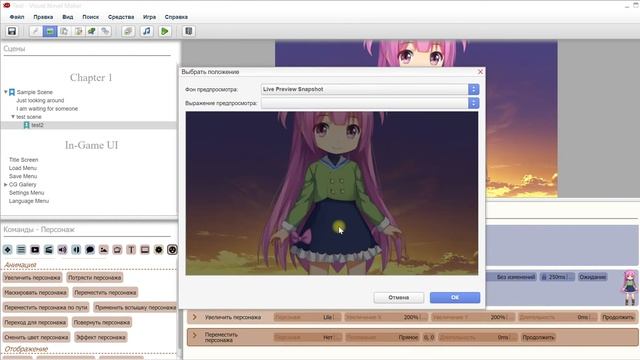The width and height of the screenshot is (640, 360).
Task: Click the 250ms duration field
Action: [x=557, y=277]
